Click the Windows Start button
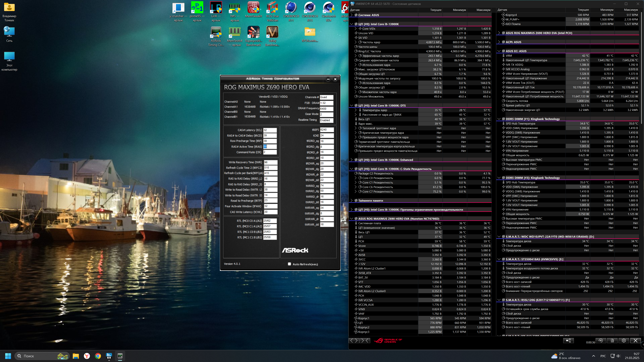The image size is (644, 362). coord(8,356)
